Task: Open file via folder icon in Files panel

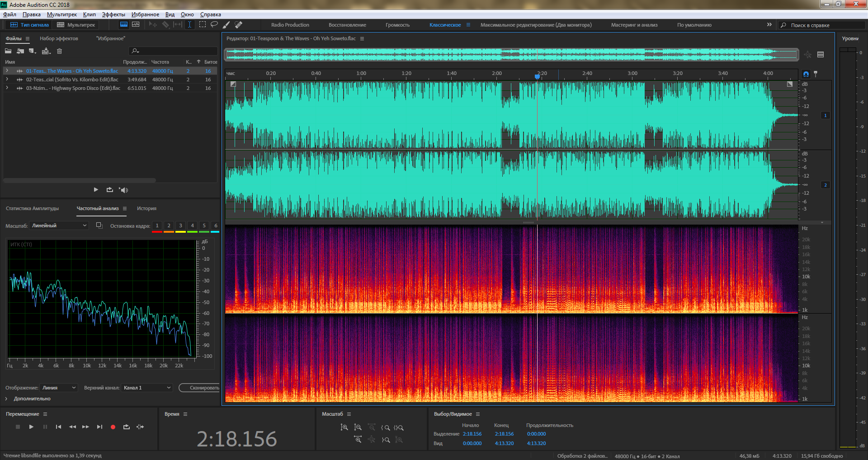Action: click(x=8, y=51)
